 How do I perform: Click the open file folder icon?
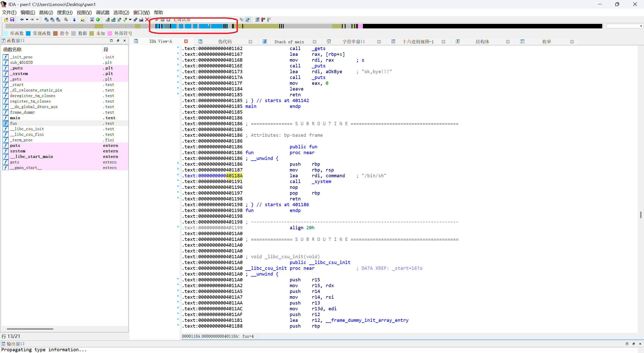[x=6, y=20]
